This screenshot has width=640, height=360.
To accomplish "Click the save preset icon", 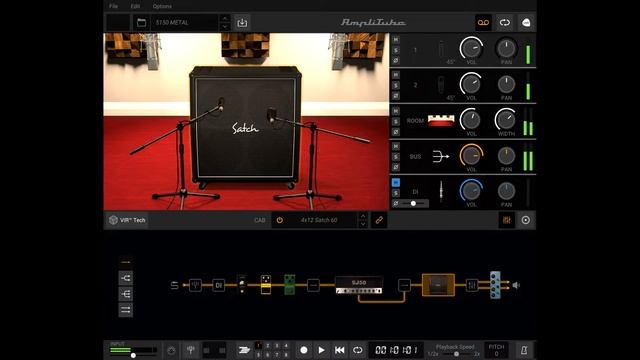I will 242,22.
